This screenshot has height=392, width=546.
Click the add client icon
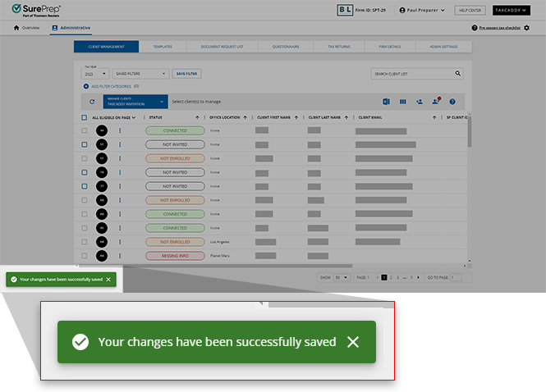(x=420, y=102)
